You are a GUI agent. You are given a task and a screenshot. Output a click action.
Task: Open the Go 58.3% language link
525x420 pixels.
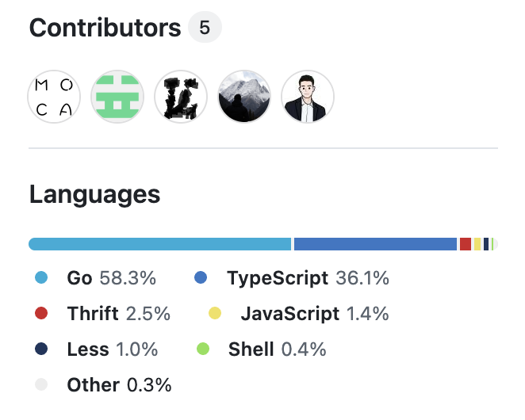pos(111,278)
